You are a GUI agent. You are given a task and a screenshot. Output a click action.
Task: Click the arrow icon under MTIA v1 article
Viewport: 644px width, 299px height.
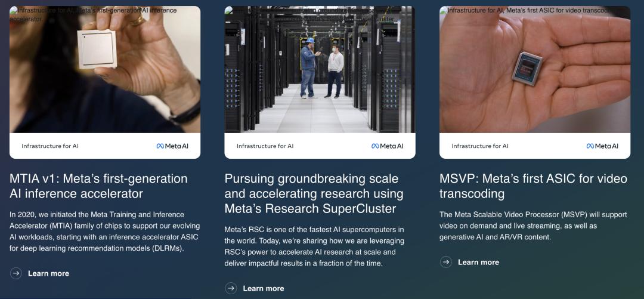pos(16,273)
